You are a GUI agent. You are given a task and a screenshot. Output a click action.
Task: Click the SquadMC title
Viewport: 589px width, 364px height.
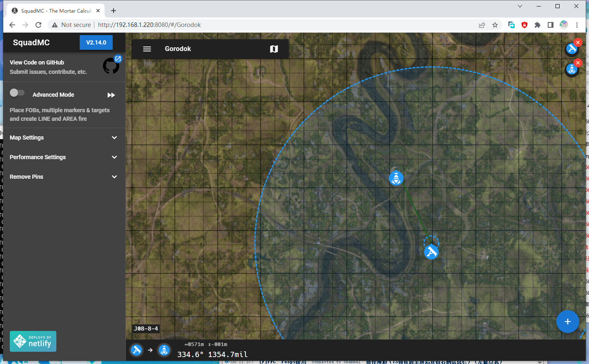tap(31, 42)
